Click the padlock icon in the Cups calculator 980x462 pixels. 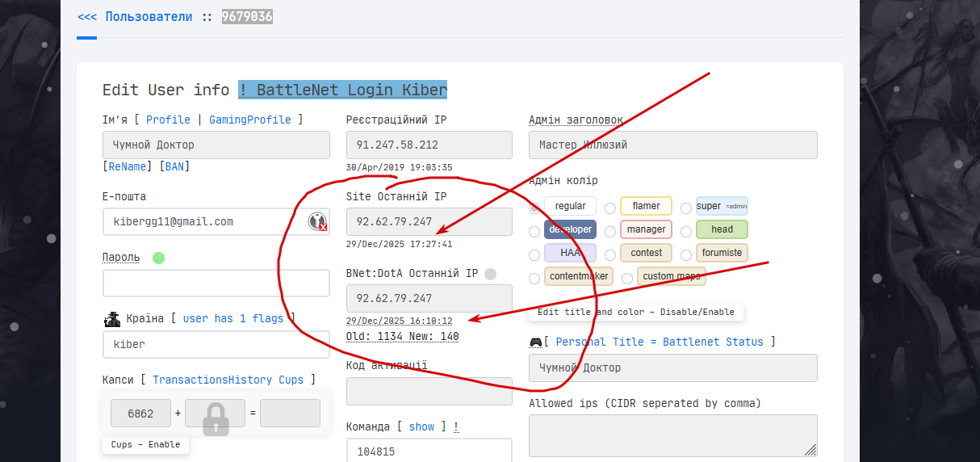(x=215, y=418)
